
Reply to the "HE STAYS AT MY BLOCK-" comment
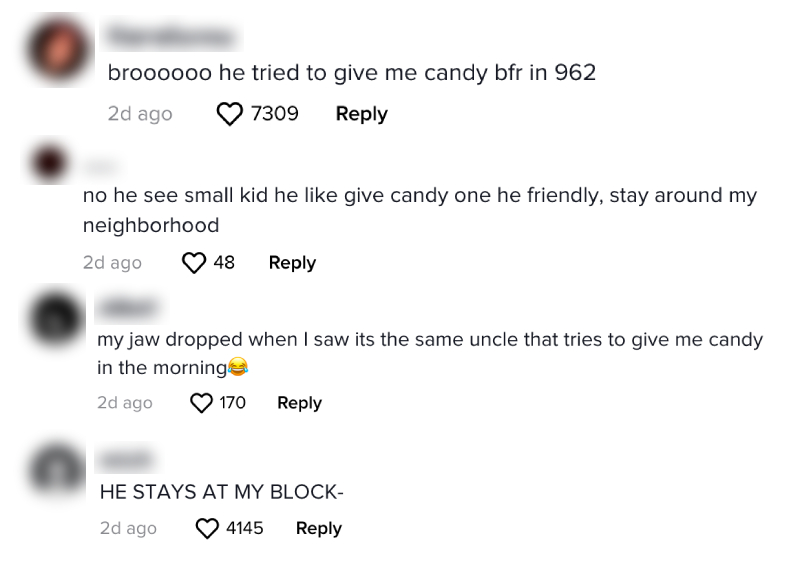pos(318,528)
